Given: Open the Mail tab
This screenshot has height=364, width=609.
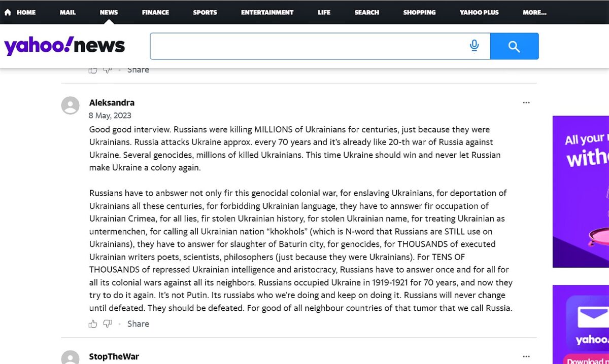Looking at the screenshot, I should (x=67, y=12).
